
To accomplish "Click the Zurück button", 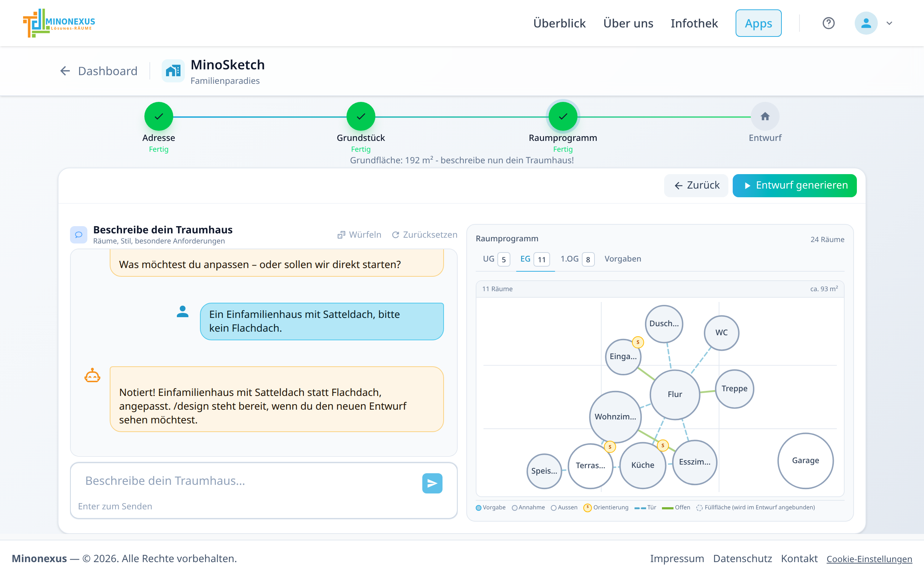I will (x=696, y=185).
